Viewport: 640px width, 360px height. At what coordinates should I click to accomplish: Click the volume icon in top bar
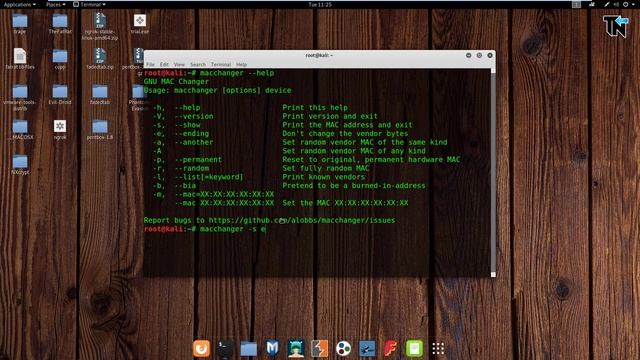tap(616, 4)
